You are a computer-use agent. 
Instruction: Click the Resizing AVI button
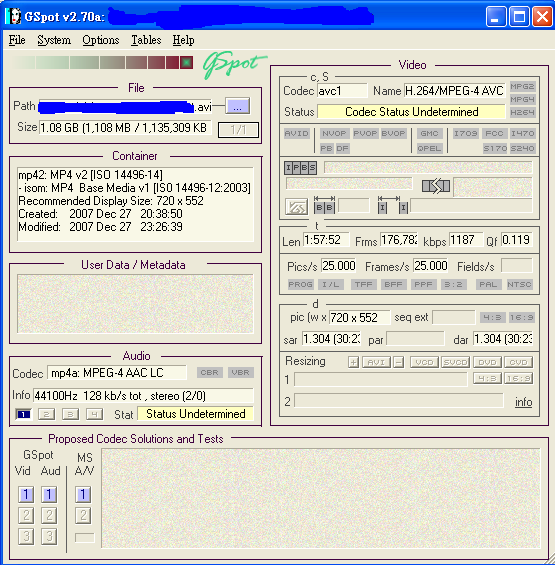[376, 362]
